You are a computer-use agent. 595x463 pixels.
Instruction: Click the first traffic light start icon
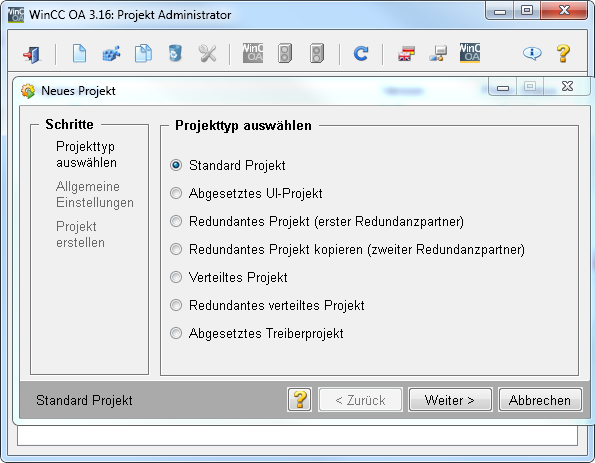click(285, 54)
